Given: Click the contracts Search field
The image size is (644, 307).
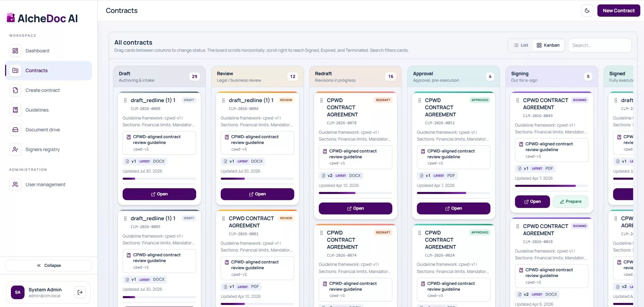Looking at the screenshot, I should [x=600, y=45].
